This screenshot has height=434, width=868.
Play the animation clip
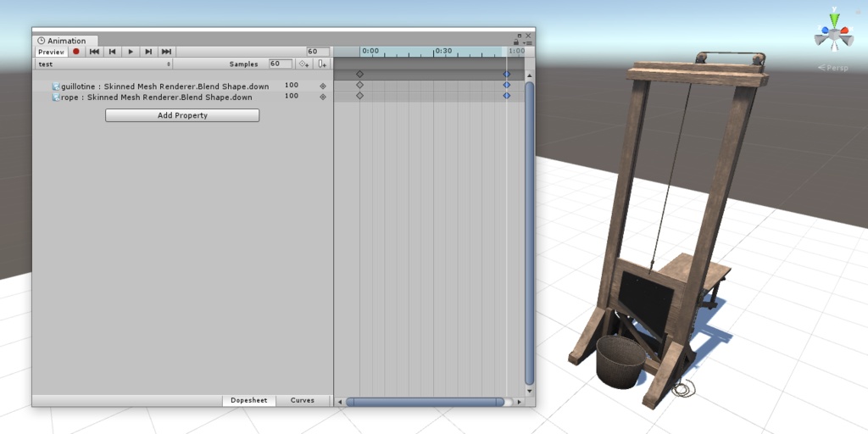(131, 52)
